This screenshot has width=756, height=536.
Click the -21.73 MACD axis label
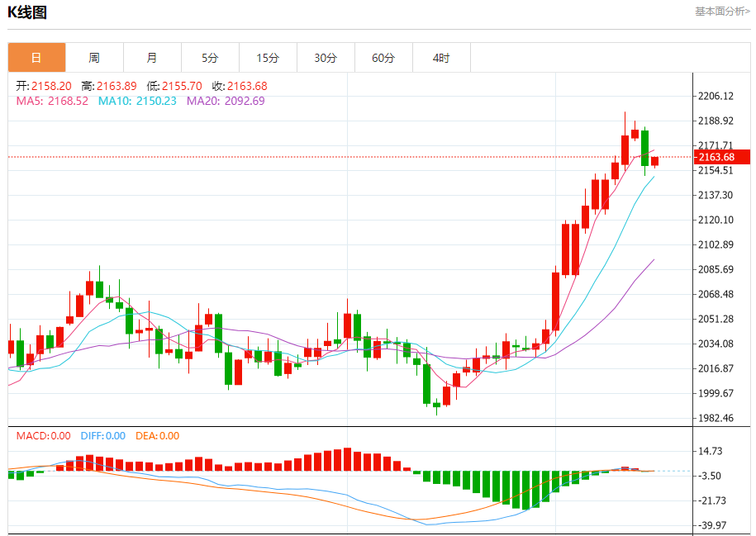[712, 500]
